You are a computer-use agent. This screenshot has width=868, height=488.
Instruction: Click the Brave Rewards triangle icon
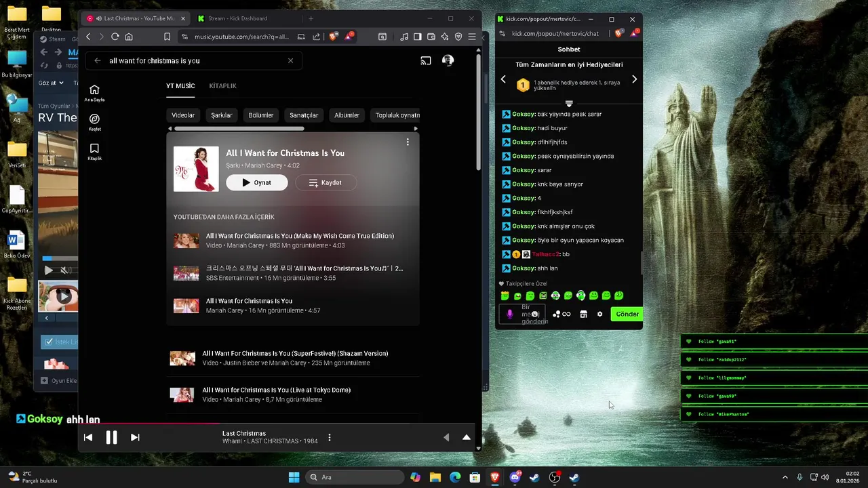pyautogui.click(x=349, y=36)
